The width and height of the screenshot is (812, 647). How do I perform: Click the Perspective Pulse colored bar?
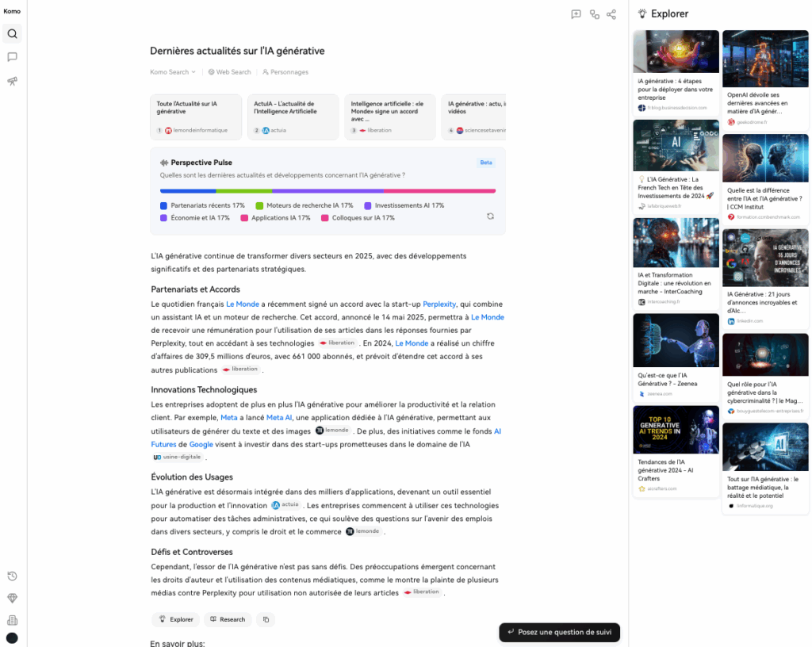click(327, 191)
